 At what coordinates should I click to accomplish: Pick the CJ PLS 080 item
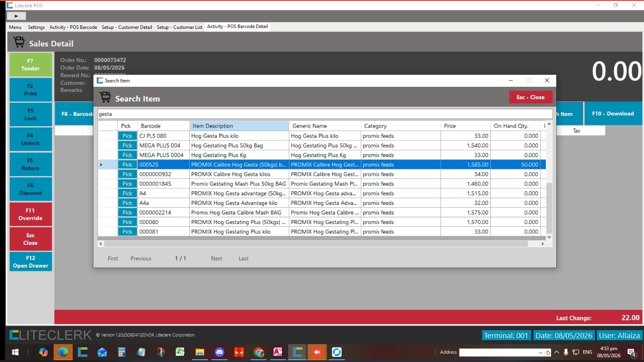tap(127, 136)
